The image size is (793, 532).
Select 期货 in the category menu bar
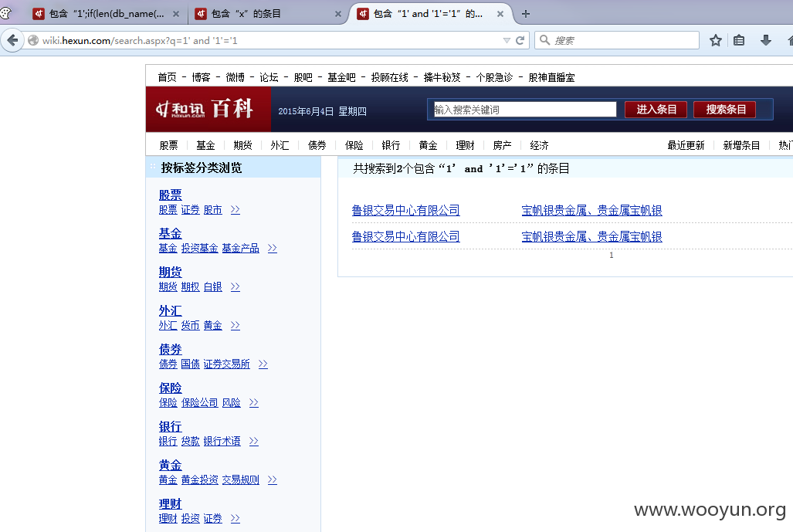pyautogui.click(x=242, y=146)
